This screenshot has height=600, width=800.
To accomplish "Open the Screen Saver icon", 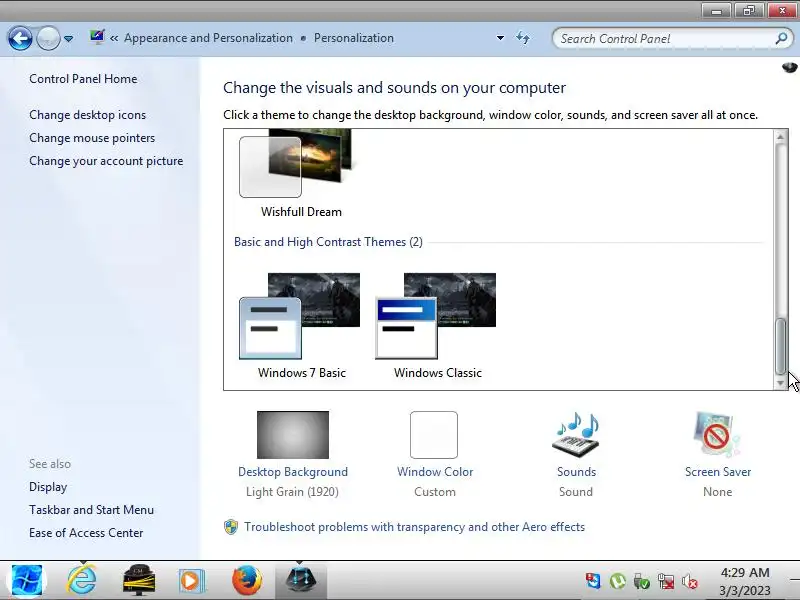I will [x=717, y=435].
